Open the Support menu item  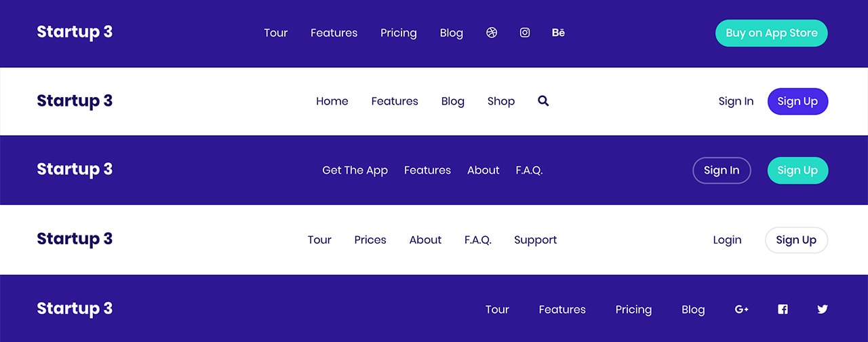(x=536, y=240)
